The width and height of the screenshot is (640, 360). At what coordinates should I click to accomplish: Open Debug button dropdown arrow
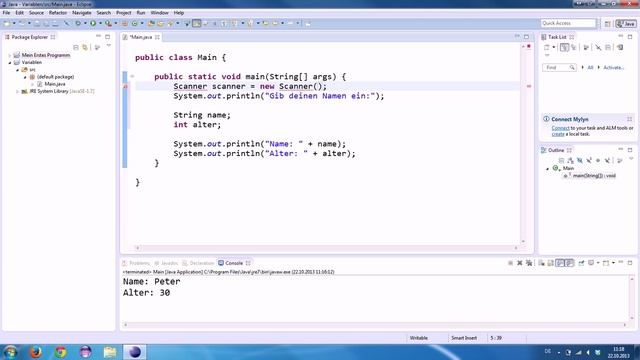click(85, 23)
